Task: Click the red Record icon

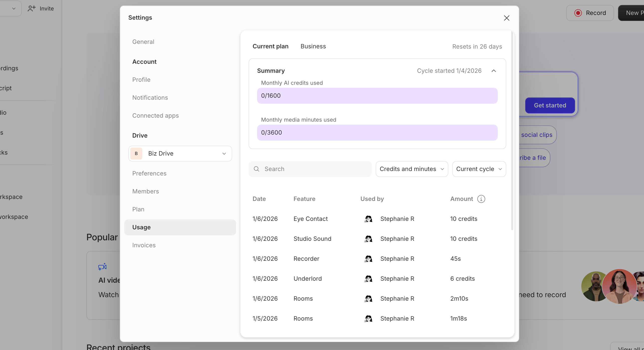Action: pos(578,13)
